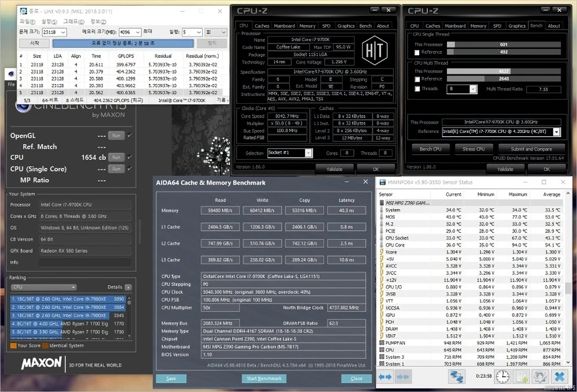This screenshot has width=577, height=392.
Task: Click the Cinebench ranking list scrollbar
Action: pos(129,317)
